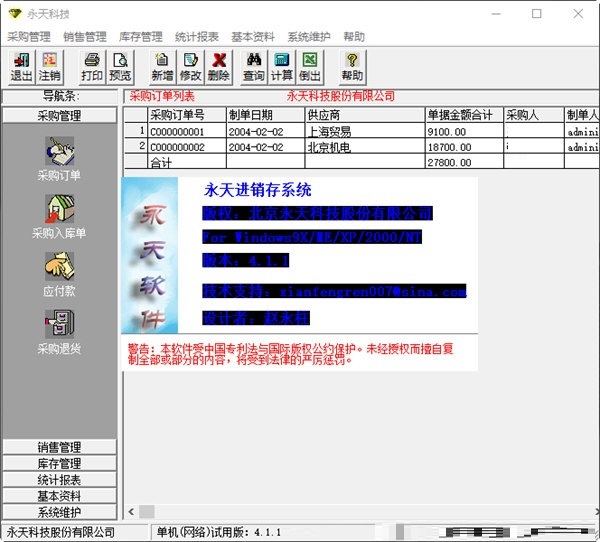Image resolution: width=600 pixels, height=542 pixels.
Task: Click status bar 单机(网络)试用版: 4.1.1
Action: click(x=218, y=532)
